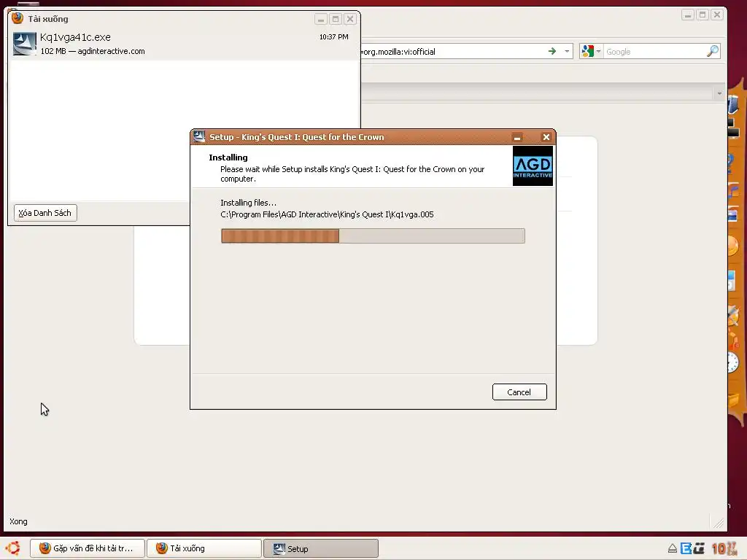The image size is (747, 560).
Task: Open the address bar history dropdown
Action: click(x=567, y=51)
